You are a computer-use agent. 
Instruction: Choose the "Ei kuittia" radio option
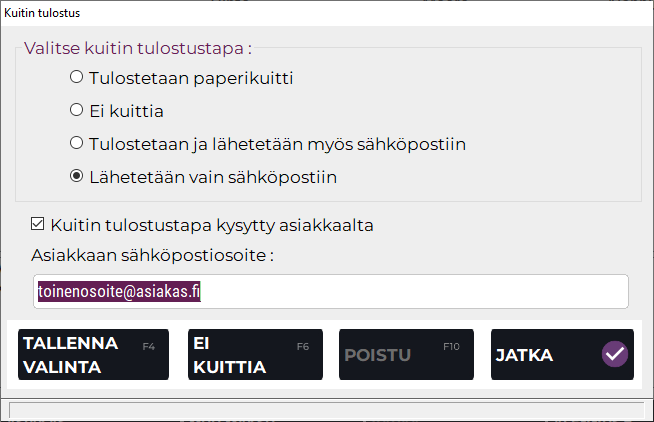76,110
